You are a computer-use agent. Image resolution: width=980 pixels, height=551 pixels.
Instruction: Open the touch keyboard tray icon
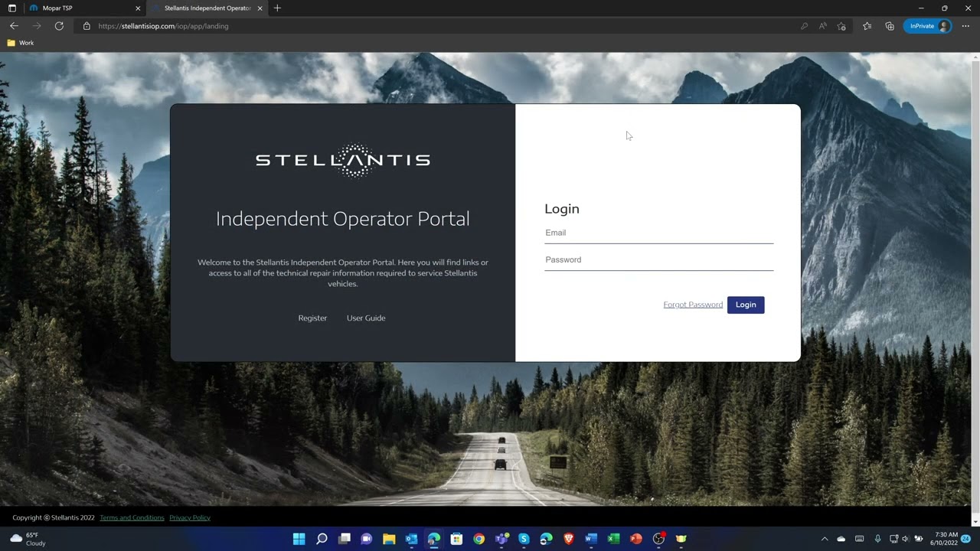(x=860, y=539)
